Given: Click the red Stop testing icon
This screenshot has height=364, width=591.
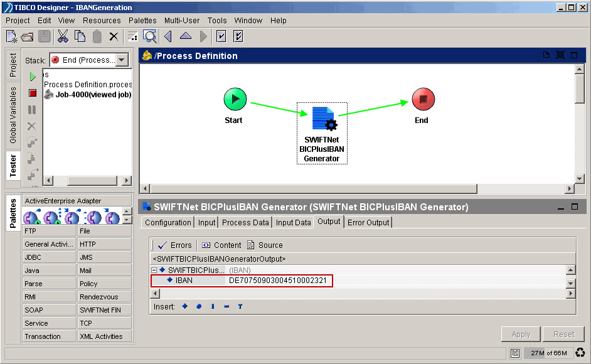Looking at the screenshot, I should click(x=33, y=93).
